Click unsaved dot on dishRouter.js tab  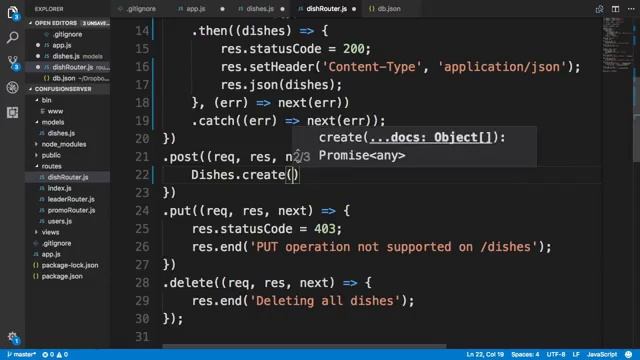(x=354, y=9)
